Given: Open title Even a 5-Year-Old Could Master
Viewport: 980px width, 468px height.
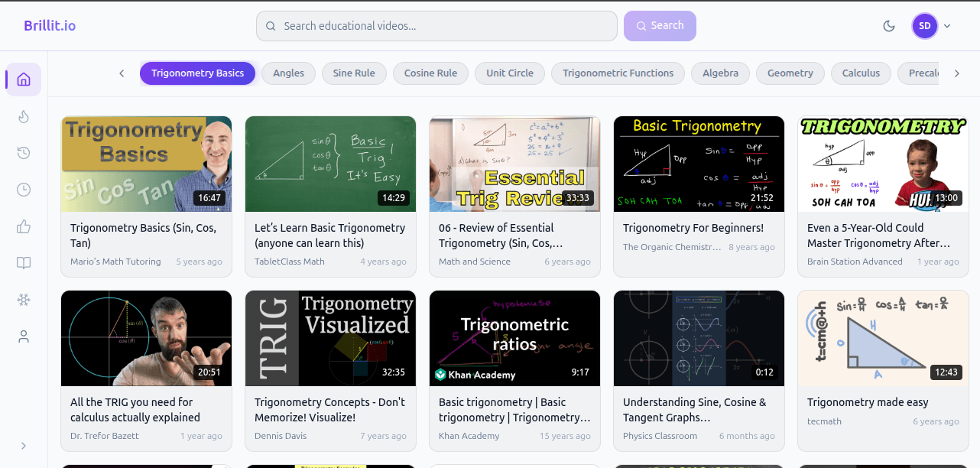Looking at the screenshot, I should (x=879, y=236).
